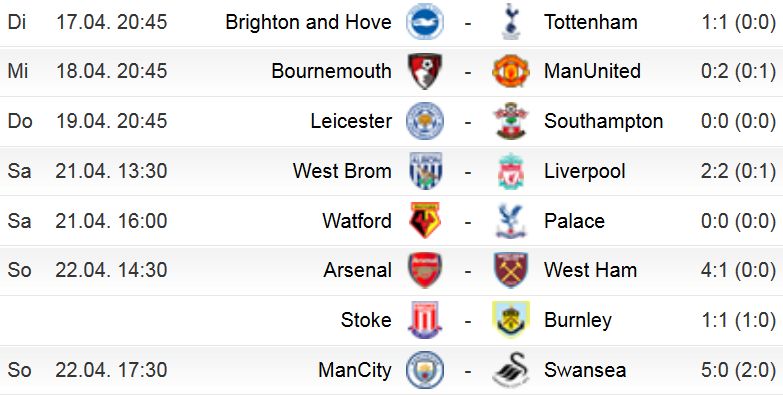783x395 pixels.
Task: Select the Burnley club crest
Action: 510,320
